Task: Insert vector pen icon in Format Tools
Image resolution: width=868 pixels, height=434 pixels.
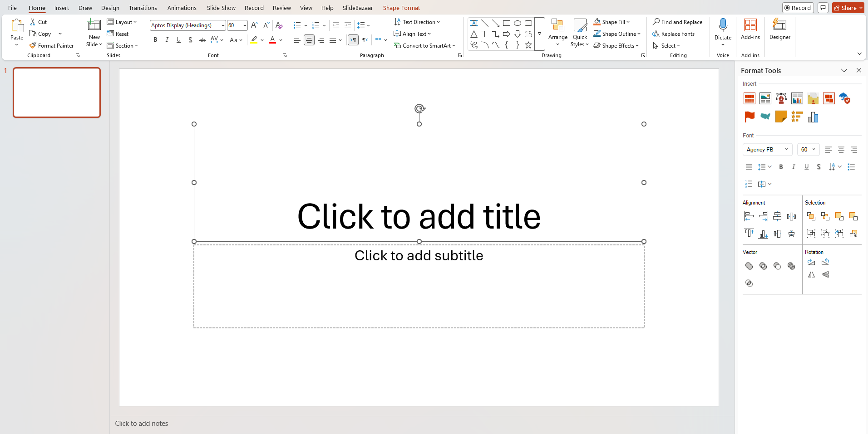Action: coord(781,98)
